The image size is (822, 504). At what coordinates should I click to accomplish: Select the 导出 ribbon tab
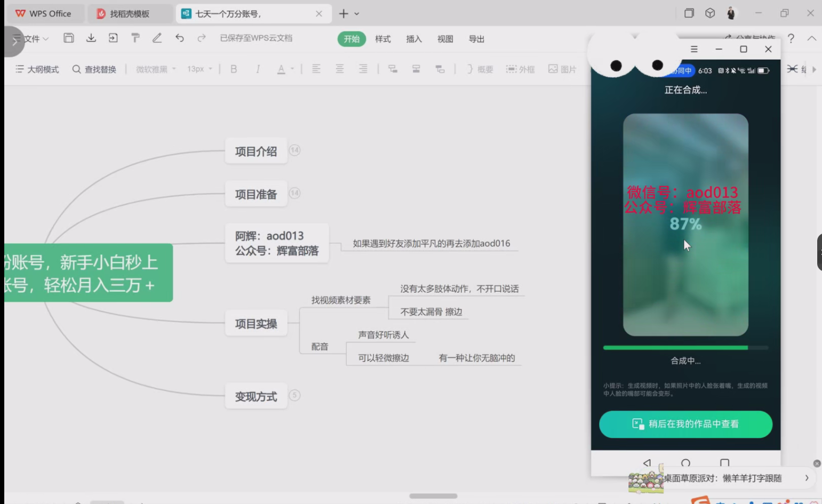point(476,39)
